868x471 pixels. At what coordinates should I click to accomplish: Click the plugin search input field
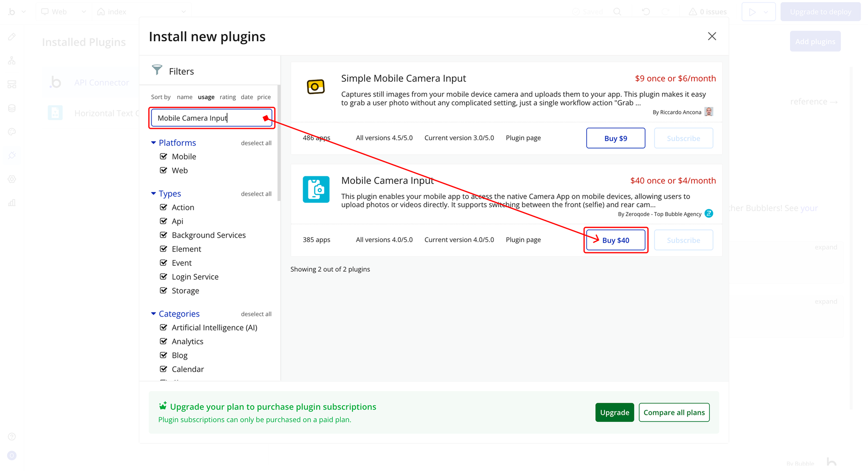[x=208, y=118]
